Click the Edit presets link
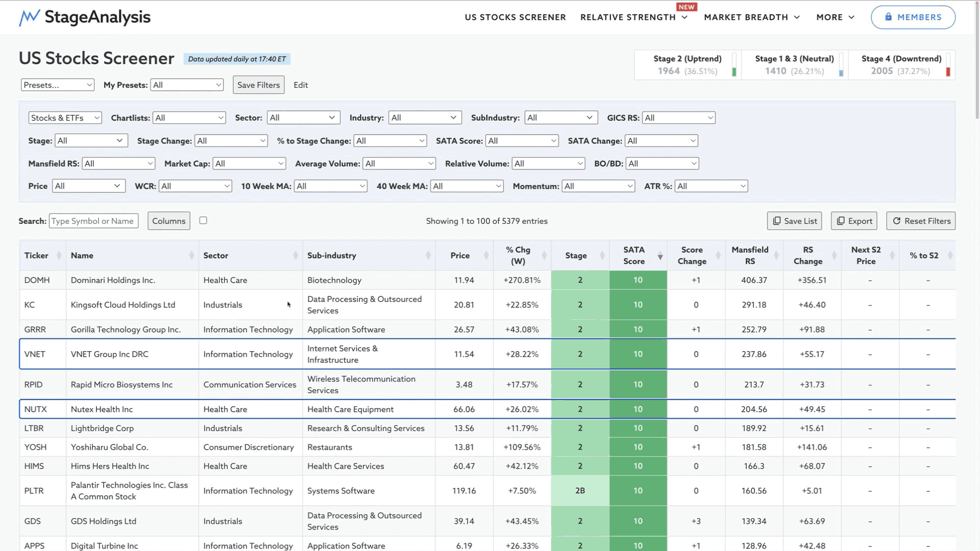 click(x=301, y=85)
